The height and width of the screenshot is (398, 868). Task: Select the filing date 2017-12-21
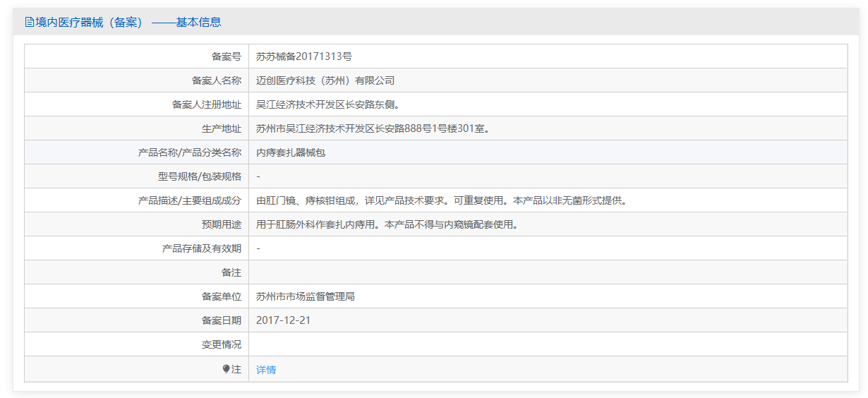(x=284, y=320)
